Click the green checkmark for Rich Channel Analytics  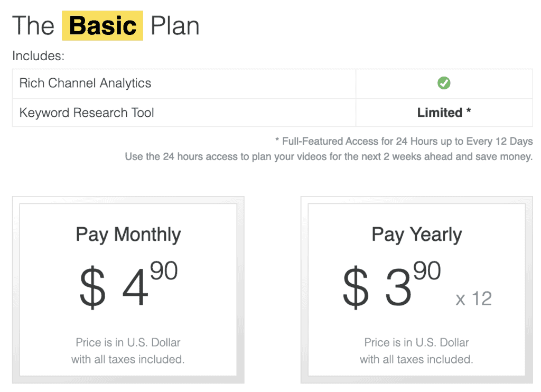tap(444, 83)
